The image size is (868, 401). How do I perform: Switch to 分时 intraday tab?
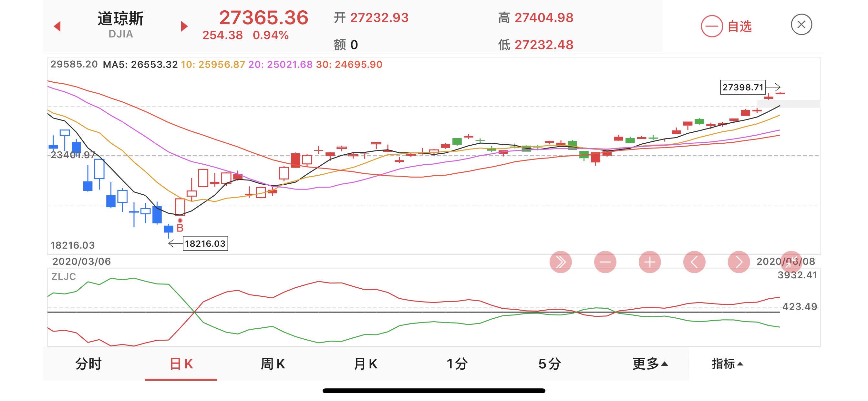point(88,364)
